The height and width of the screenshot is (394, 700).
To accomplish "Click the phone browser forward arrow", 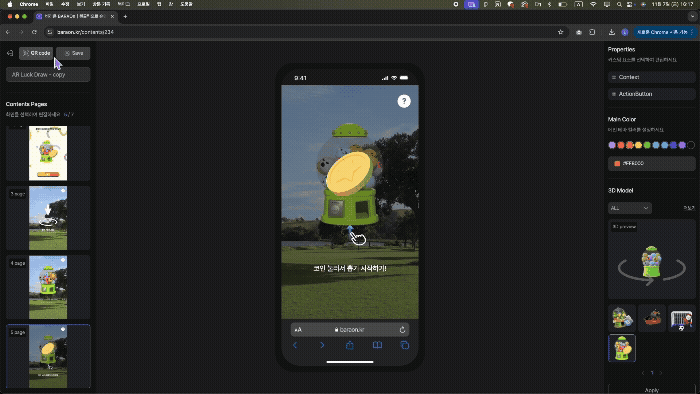I will click(322, 345).
